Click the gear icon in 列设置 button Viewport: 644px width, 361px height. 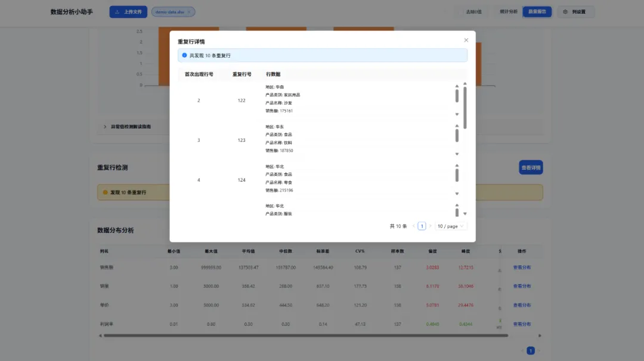565,12
